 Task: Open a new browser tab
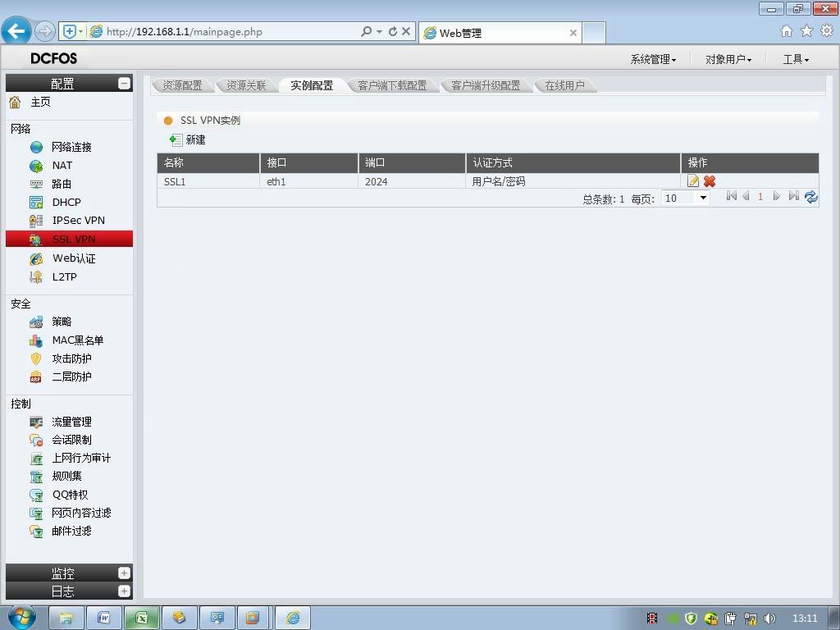[594, 33]
